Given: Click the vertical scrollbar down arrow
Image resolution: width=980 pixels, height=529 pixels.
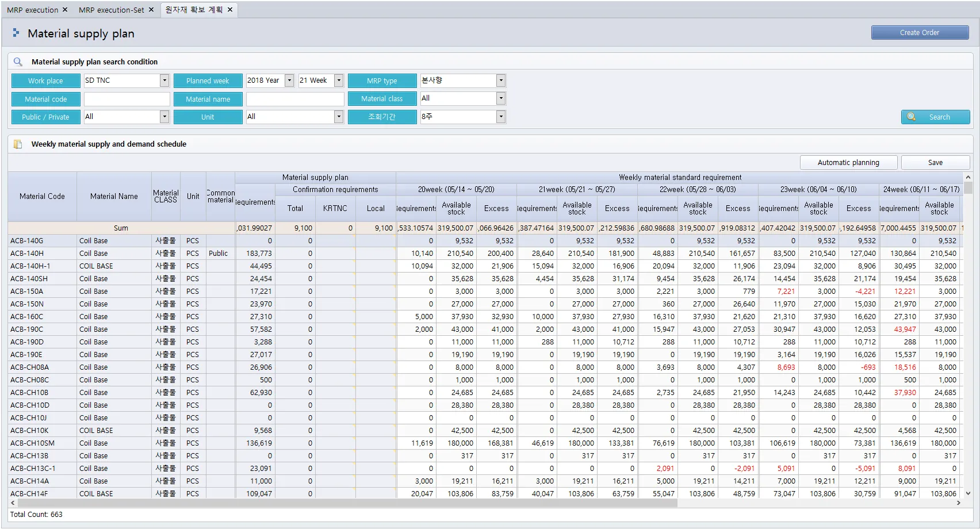Looking at the screenshot, I should click(968, 493).
